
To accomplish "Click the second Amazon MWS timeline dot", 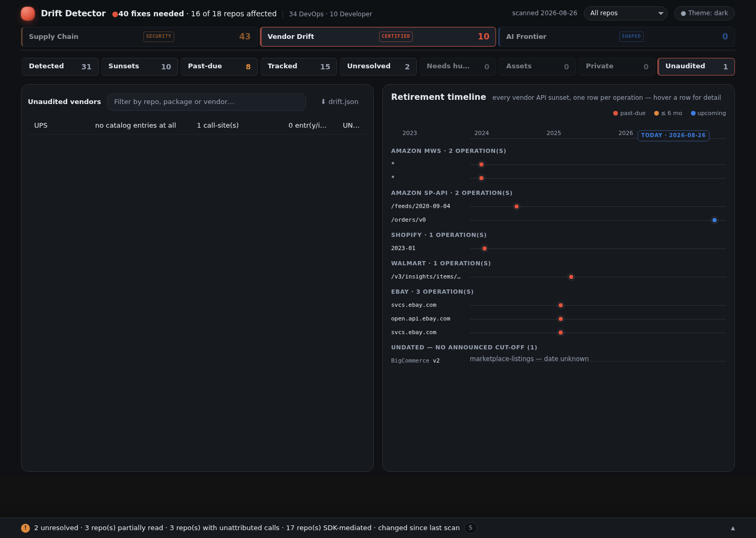I will (481, 178).
